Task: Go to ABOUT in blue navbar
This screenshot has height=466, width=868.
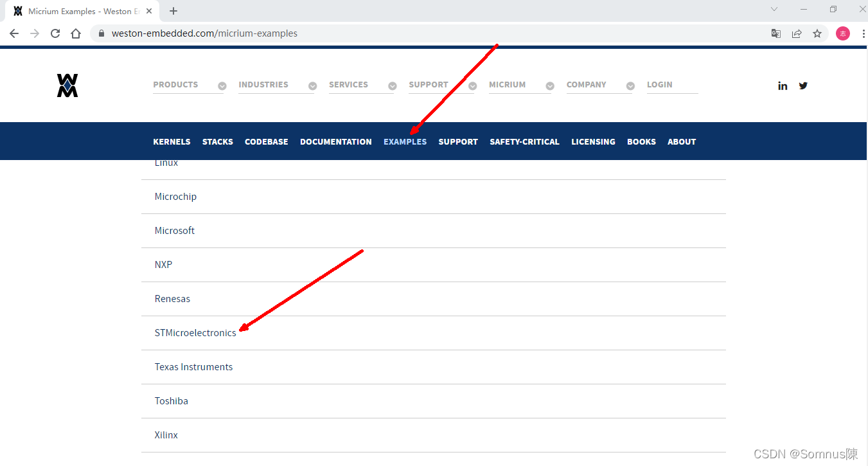Action: tap(682, 141)
